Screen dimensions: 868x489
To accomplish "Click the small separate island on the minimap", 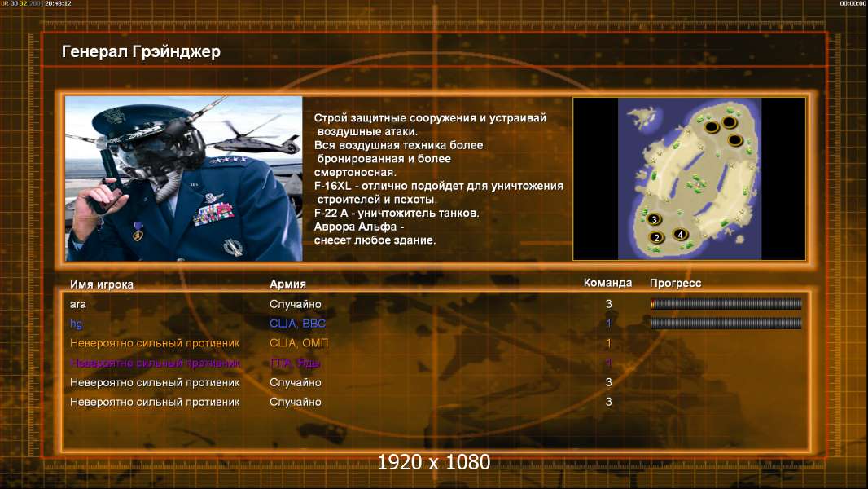I will [643, 117].
